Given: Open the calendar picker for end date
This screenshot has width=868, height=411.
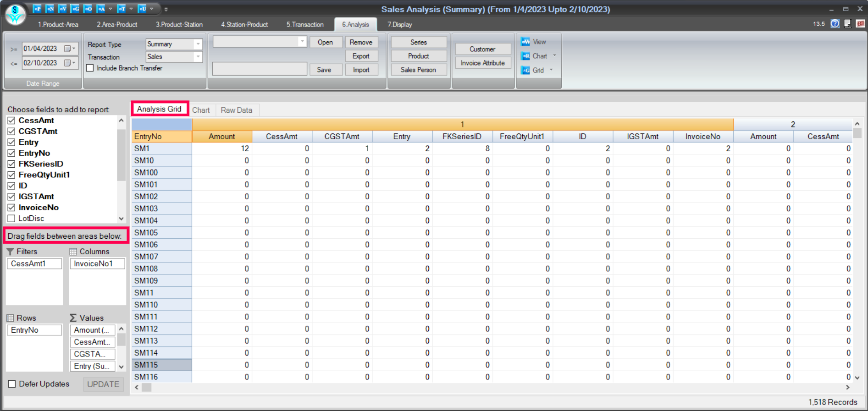Looking at the screenshot, I should click(x=70, y=63).
